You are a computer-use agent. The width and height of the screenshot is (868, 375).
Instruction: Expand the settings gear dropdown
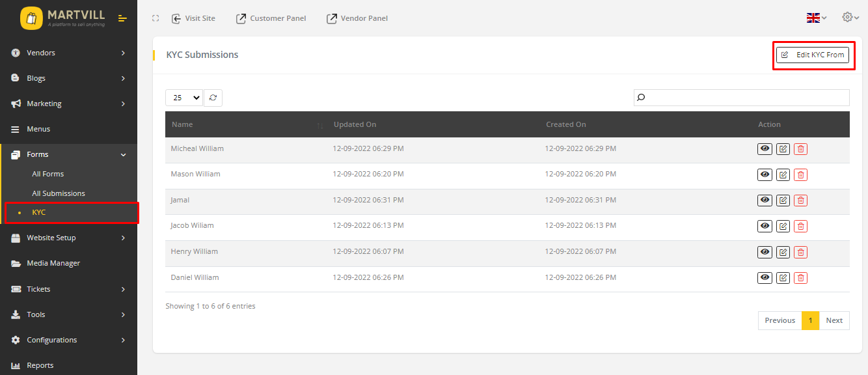pos(850,18)
